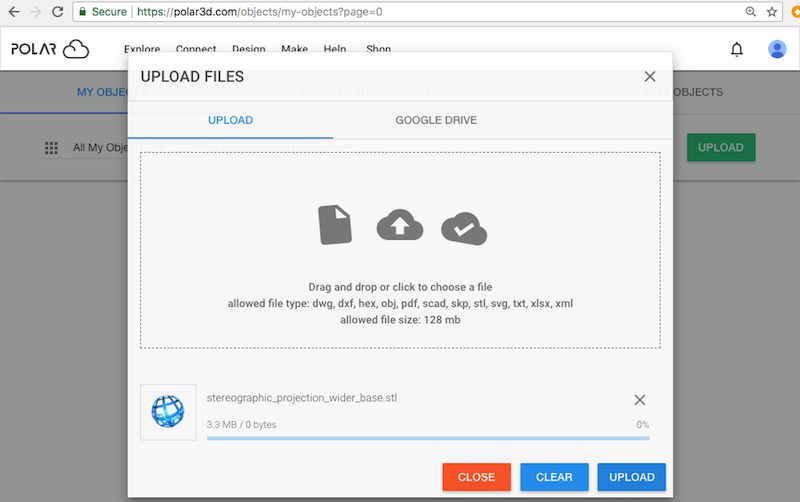Image resolution: width=800 pixels, height=502 pixels.
Task: Click the 'allowed file size: 128 mb' text
Action: click(x=400, y=320)
